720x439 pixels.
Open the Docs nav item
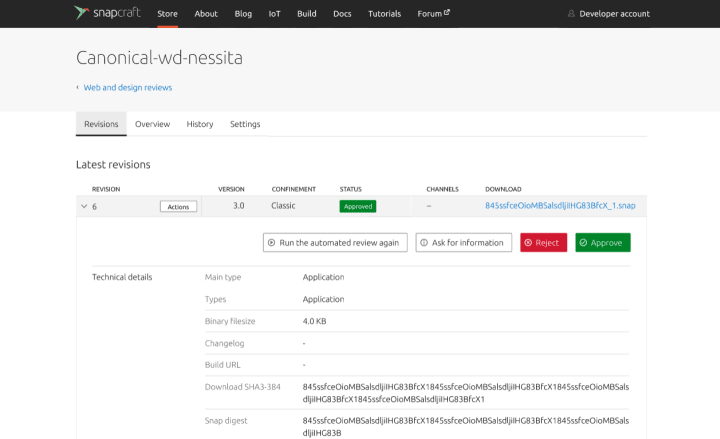tap(342, 14)
